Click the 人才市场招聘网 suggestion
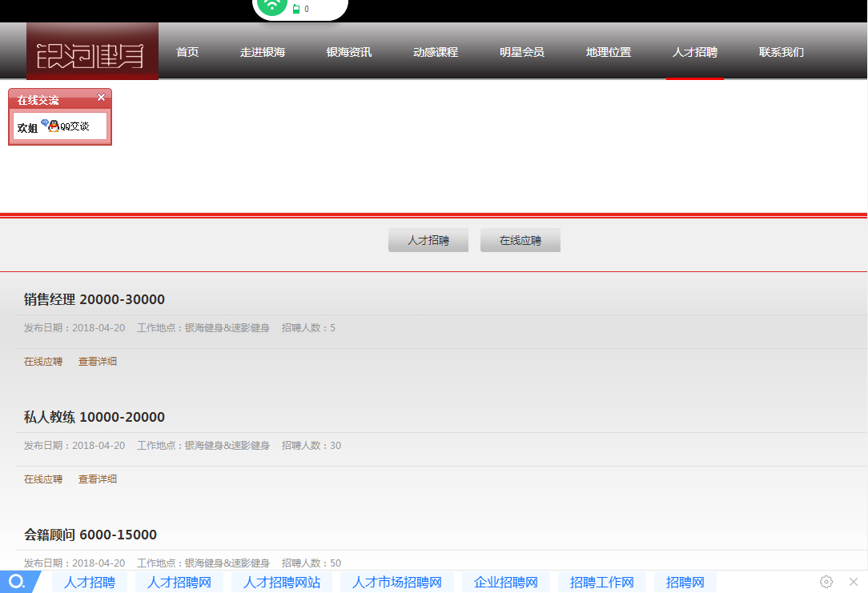Image resolution: width=868 pixels, height=593 pixels. [x=397, y=582]
